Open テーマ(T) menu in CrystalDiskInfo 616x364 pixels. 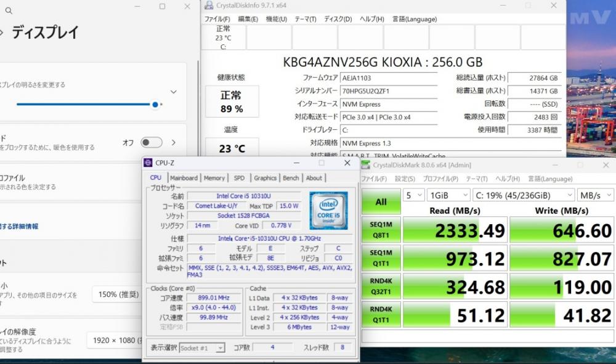(x=306, y=19)
